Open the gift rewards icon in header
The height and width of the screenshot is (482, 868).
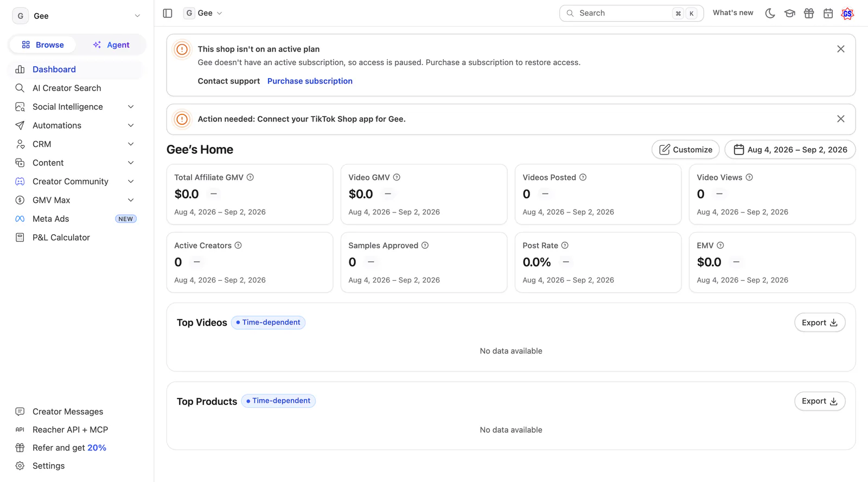pos(809,13)
